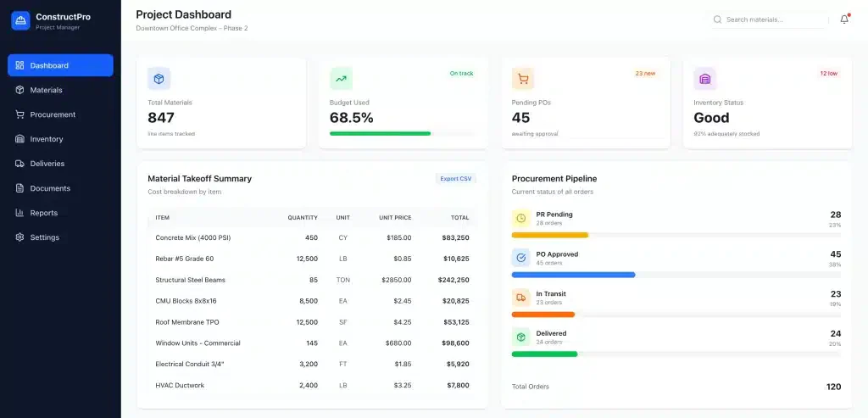The image size is (868, 418).
Task: Click the ConstructPro hard hat logo icon
Action: click(20, 20)
